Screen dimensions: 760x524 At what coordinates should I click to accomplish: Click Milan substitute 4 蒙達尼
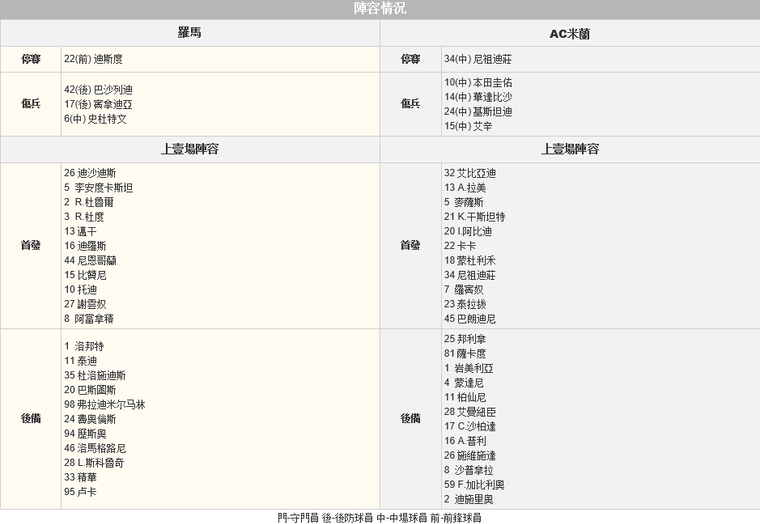click(463, 382)
